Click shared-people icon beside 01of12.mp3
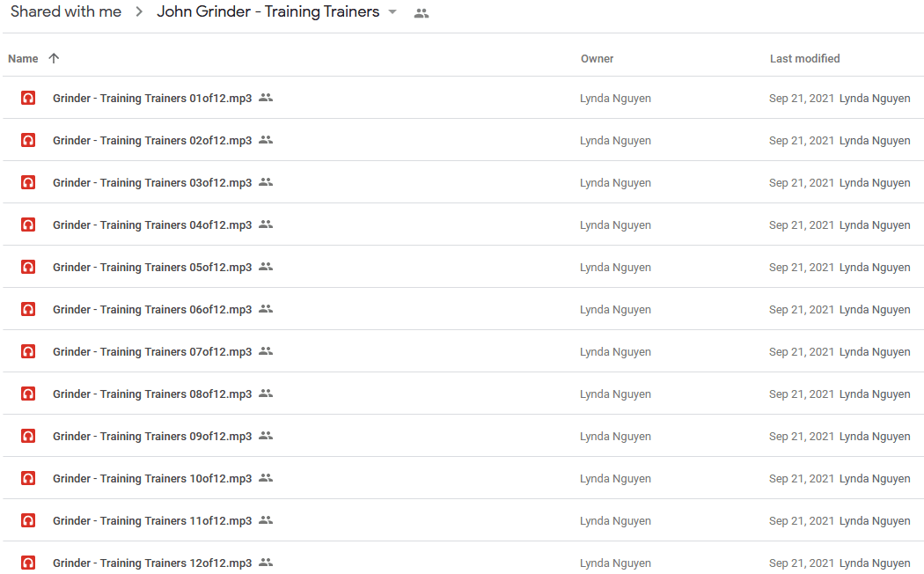924x574 pixels. (266, 97)
